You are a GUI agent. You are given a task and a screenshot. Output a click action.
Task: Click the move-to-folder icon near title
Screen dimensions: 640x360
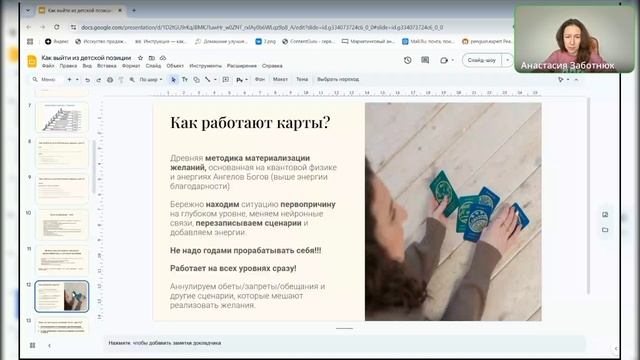pos(152,58)
